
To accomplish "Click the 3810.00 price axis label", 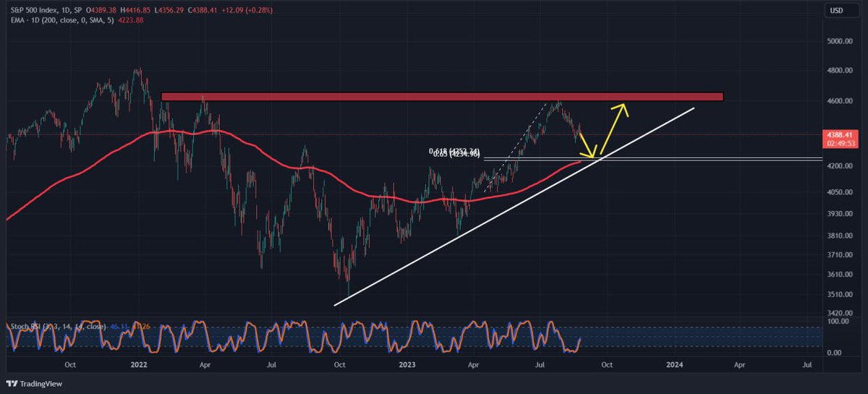I will point(841,235).
